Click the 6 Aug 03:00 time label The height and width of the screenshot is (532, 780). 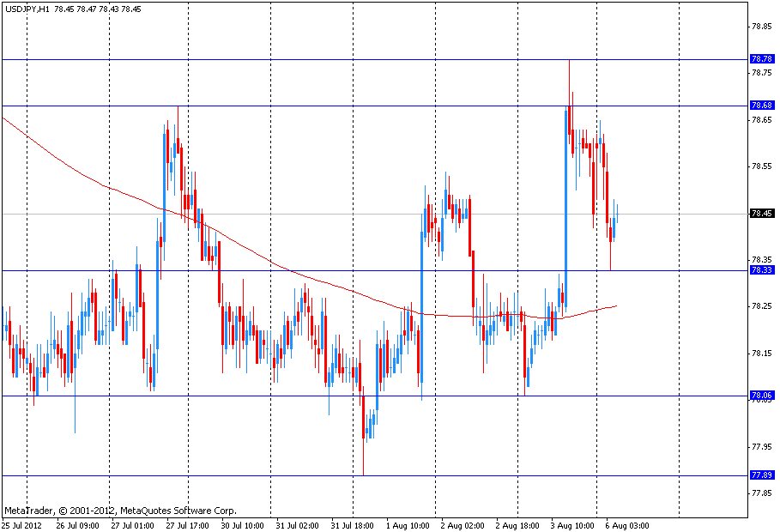tap(627, 525)
